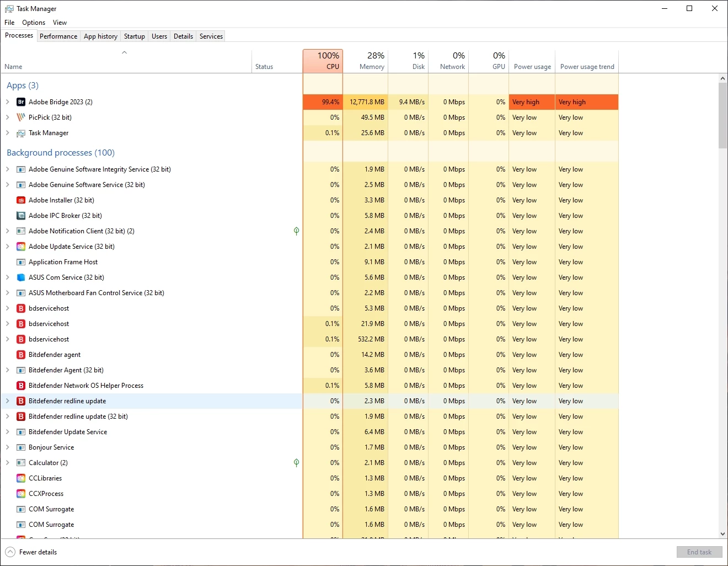Click the Adobe Update Service icon
The image size is (728, 566).
pos(21,247)
